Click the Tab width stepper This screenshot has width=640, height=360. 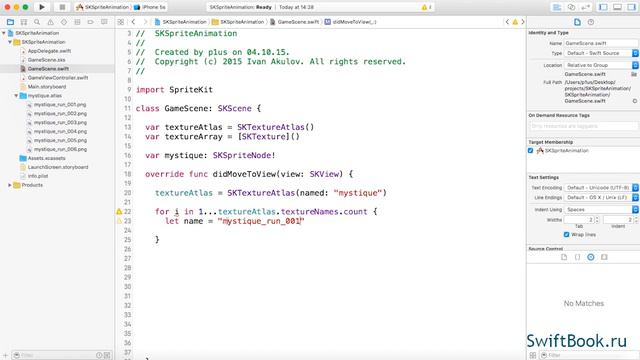point(597,220)
